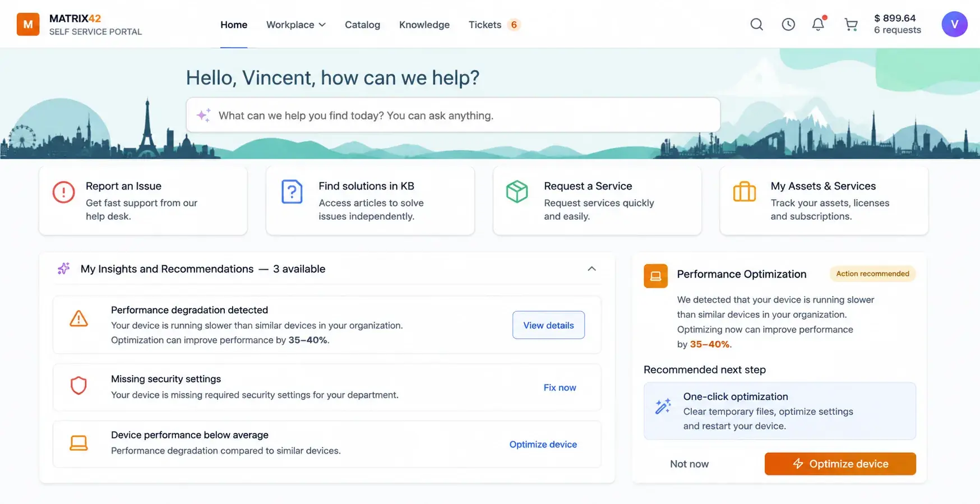Click the question document icon for KB

tap(292, 192)
